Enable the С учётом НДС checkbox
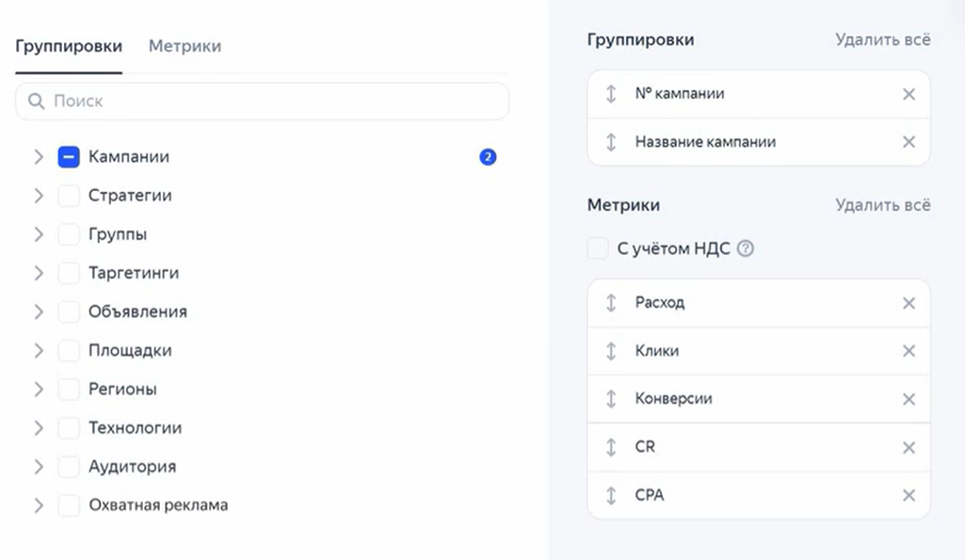 coord(598,249)
